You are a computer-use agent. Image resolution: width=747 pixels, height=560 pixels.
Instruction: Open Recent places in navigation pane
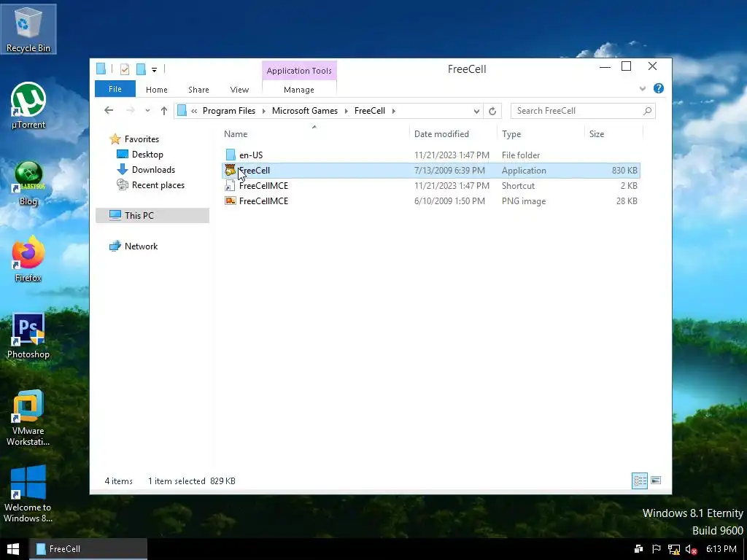click(158, 184)
